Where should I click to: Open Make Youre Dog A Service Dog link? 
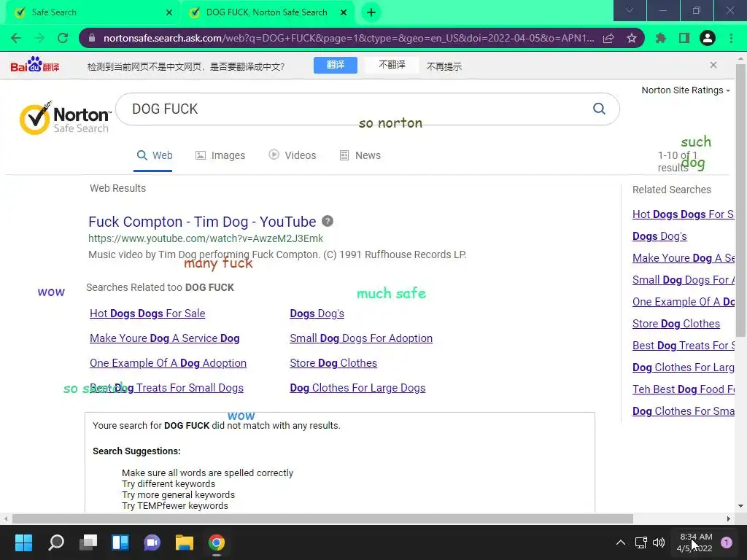coord(164,338)
